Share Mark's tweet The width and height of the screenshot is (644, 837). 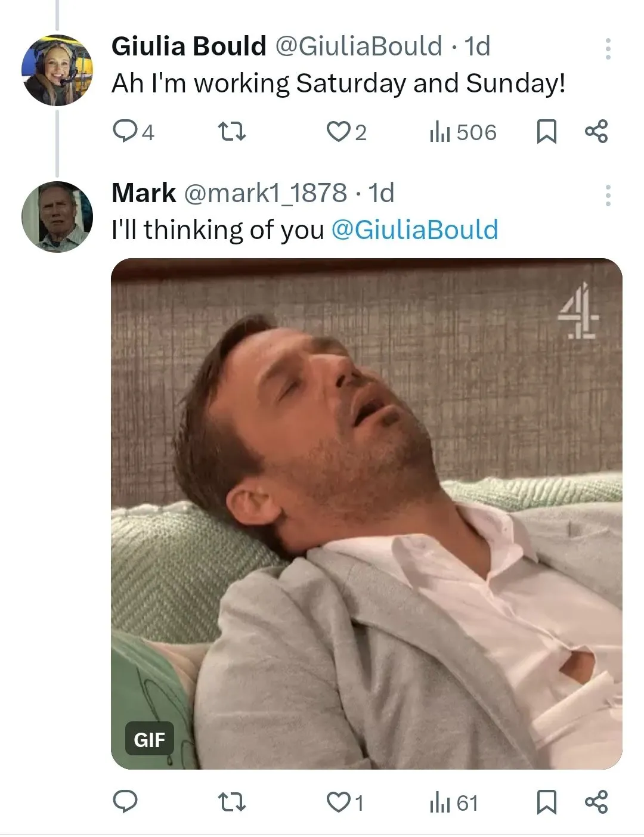(596, 802)
